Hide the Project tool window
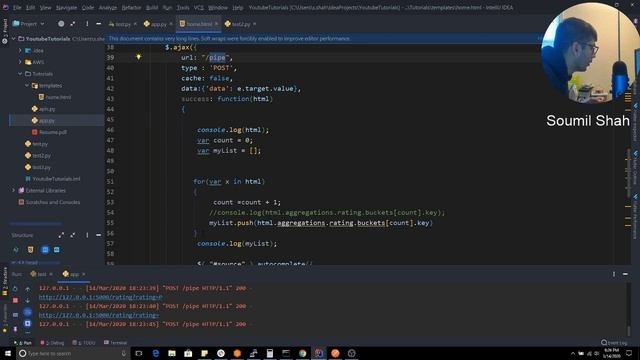The width and height of the screenshot is (640, 360). (98, 24)
